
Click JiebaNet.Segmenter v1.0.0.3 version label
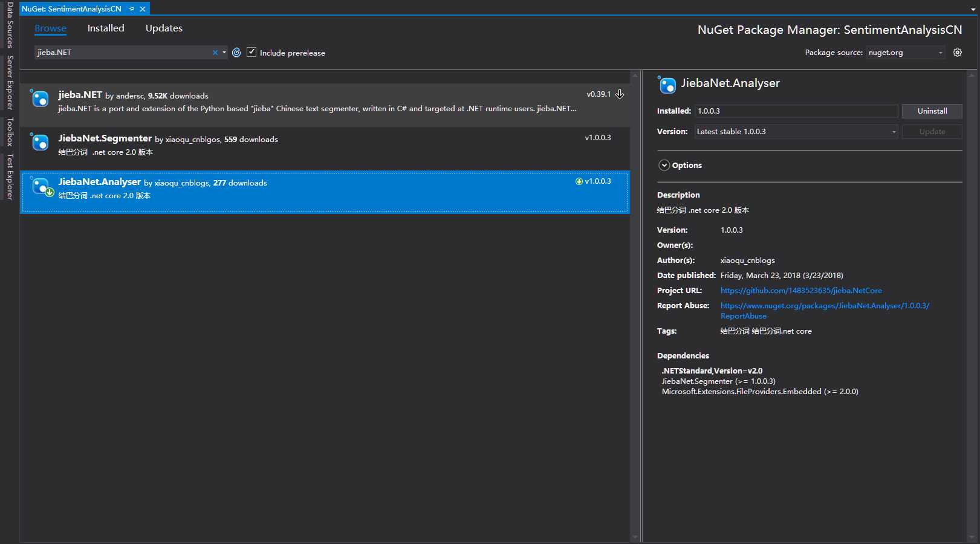click(598, 138)
